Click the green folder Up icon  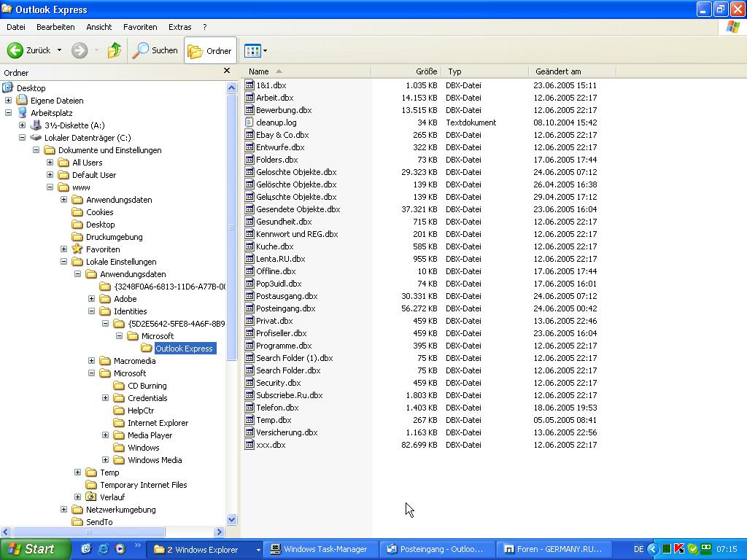pos(115,50)
